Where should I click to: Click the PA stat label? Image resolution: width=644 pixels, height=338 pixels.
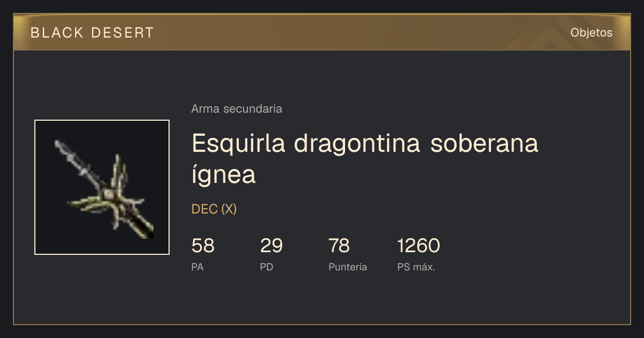coord(197,267)
